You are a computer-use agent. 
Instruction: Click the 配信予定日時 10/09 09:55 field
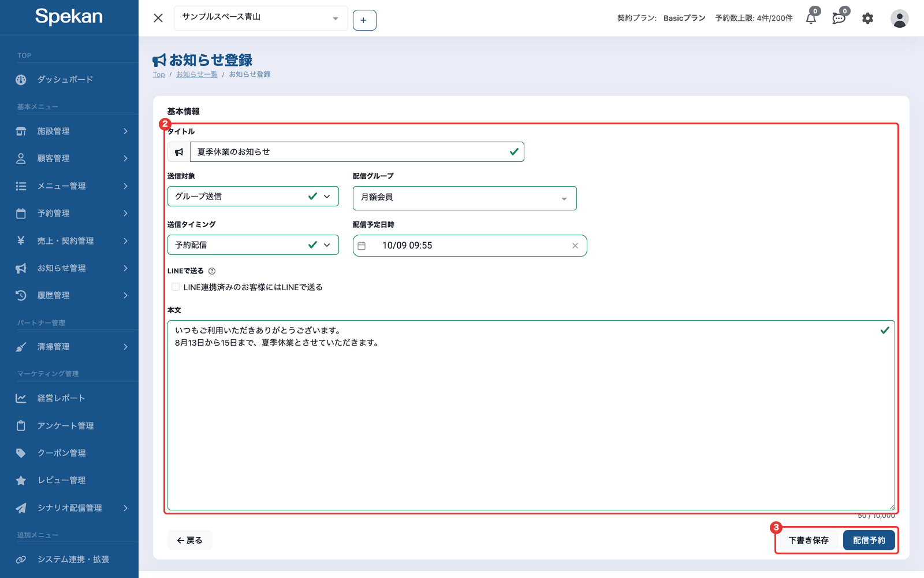[x=470, y=246]
